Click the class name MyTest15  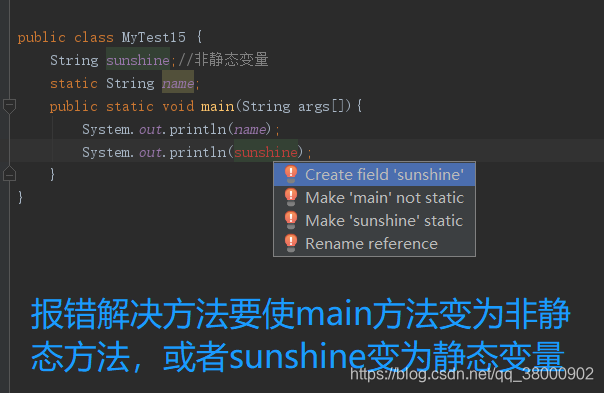154,37
